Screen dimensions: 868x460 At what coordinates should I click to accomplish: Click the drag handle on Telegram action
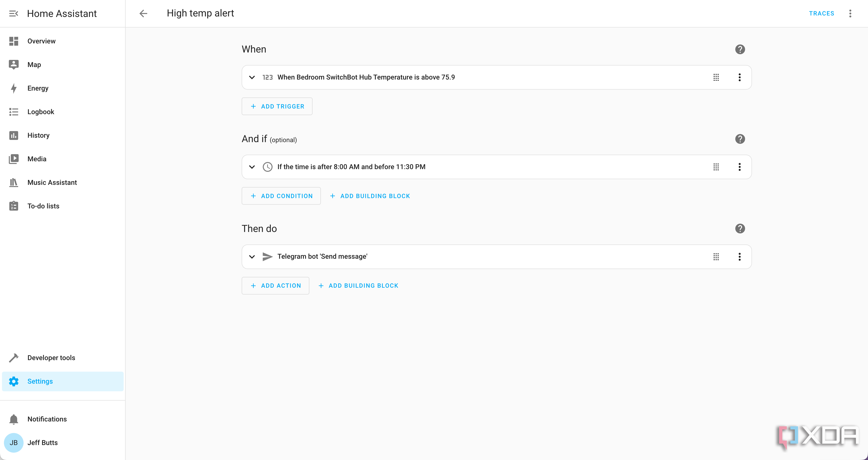(x=716, y=257)
